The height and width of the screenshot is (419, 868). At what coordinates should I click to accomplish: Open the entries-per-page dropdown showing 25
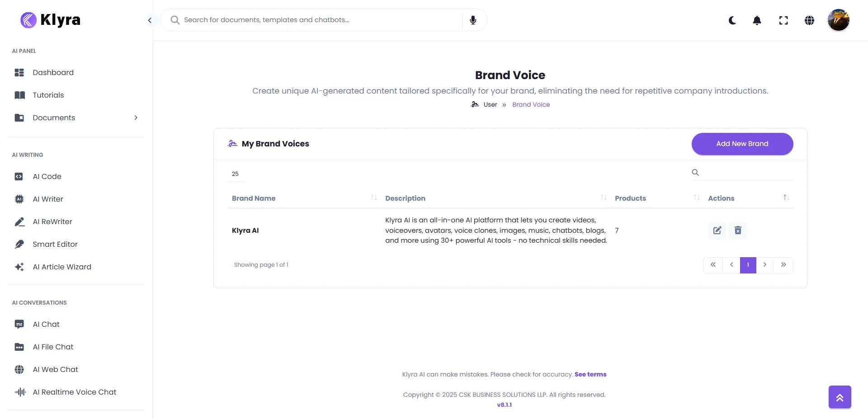(x=235, y=174)
